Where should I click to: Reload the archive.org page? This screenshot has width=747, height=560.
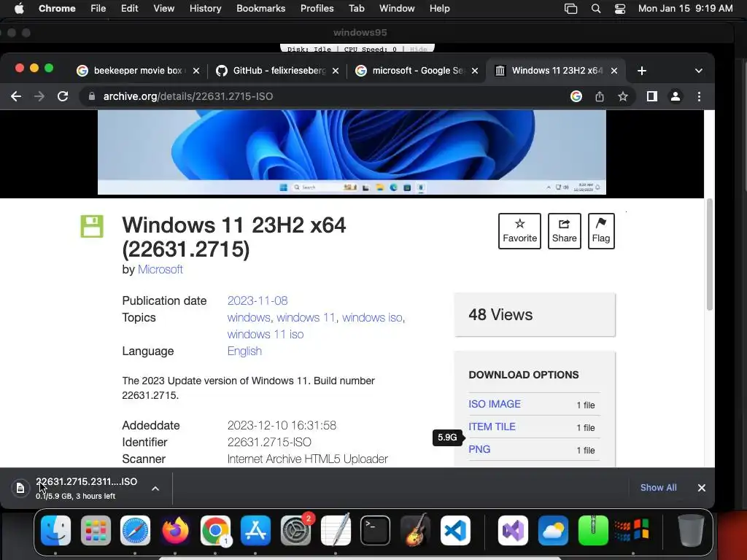pos(63,97)
